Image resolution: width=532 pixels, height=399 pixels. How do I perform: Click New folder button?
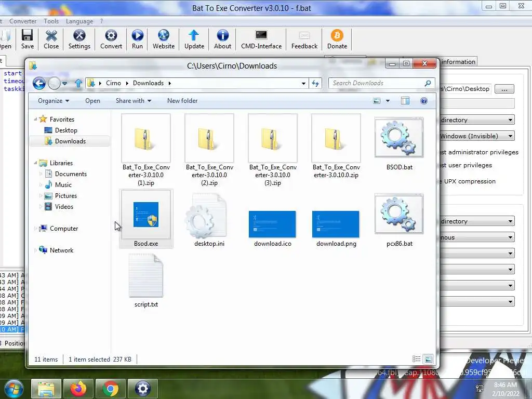[x=182, y=101]
